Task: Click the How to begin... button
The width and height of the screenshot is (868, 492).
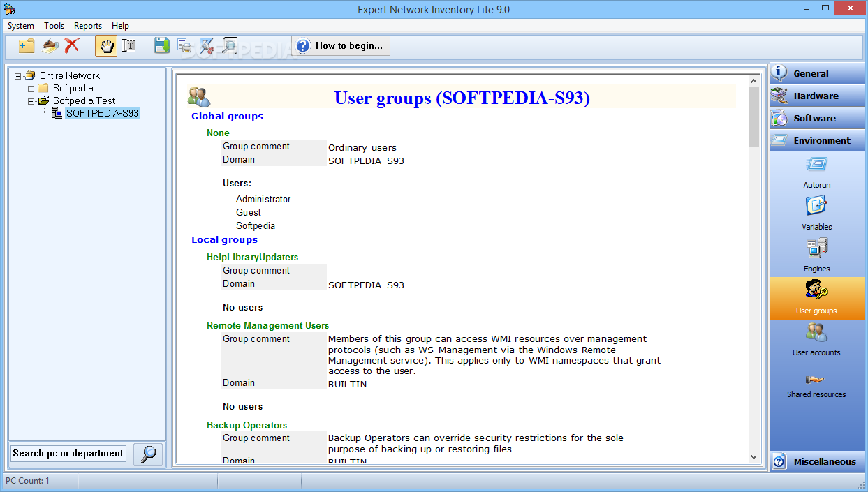Action: (x=341, y=46)
